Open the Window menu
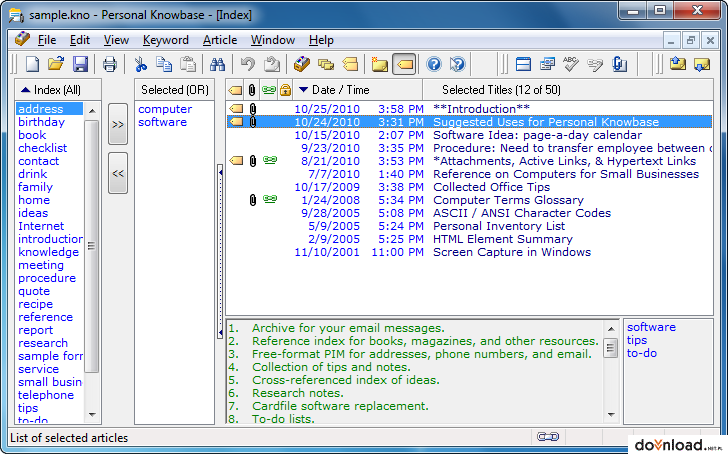The height and width of the screenshot is (454, 728). [x=273, y=40]
